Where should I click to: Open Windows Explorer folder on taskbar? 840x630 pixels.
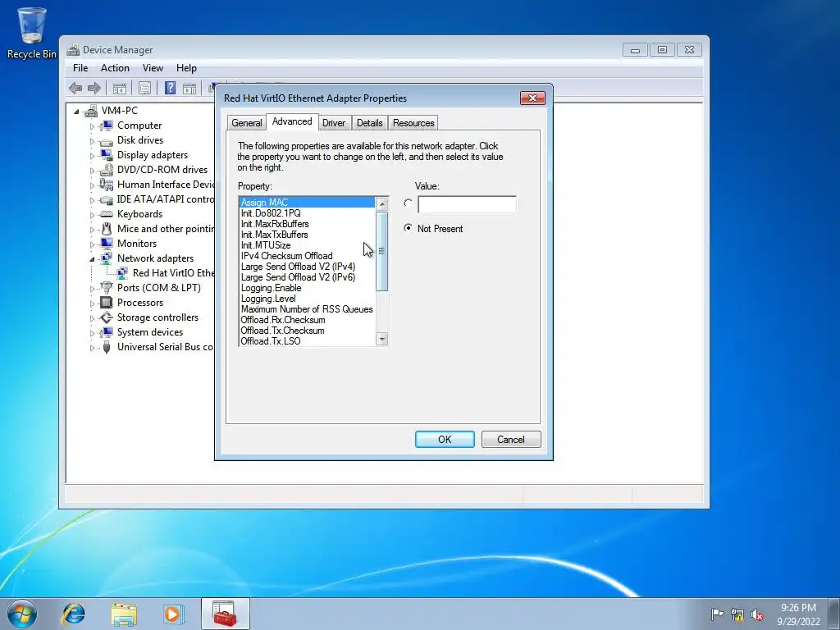point(124,614)
